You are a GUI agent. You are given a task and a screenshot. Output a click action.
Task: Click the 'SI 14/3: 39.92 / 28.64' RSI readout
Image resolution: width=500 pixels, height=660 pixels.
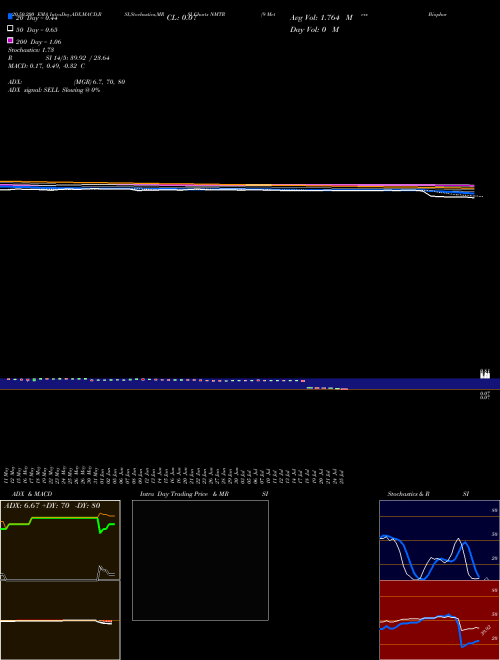click(x=77, y=58)
